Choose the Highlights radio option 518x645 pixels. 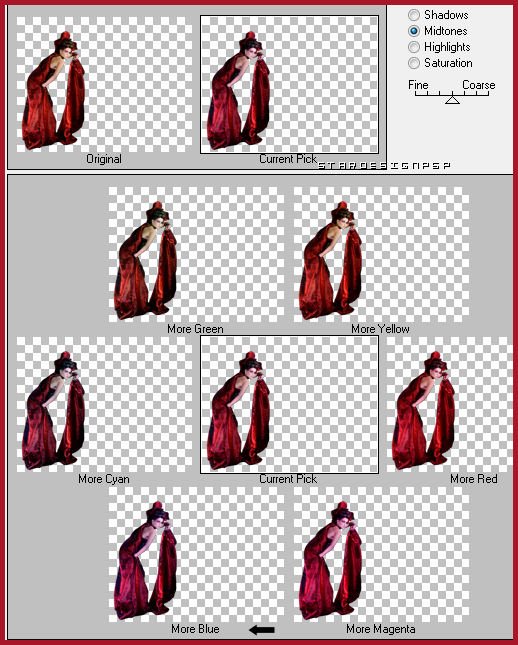tap(414, 47)
